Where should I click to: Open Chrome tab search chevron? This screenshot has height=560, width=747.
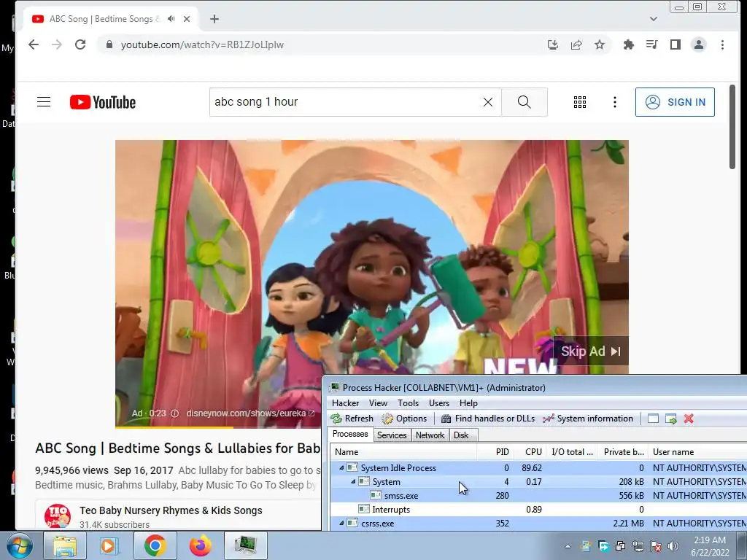coord(653,19)
